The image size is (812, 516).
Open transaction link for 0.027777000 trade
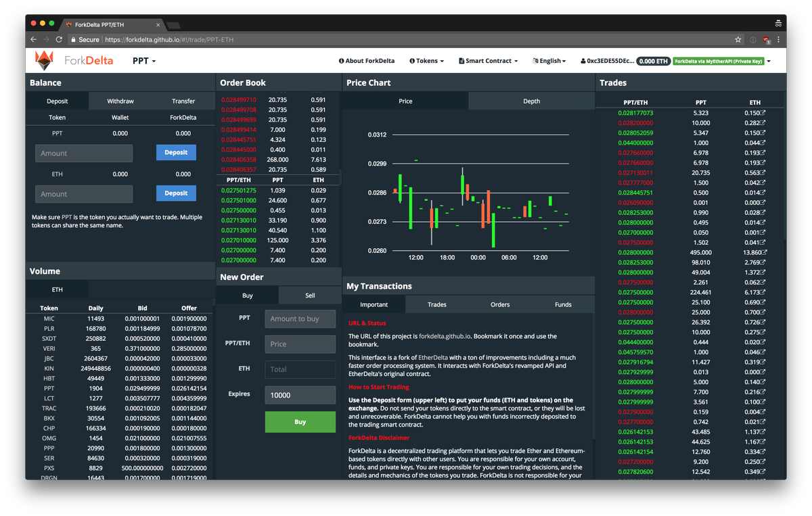(x=763, y=183)
